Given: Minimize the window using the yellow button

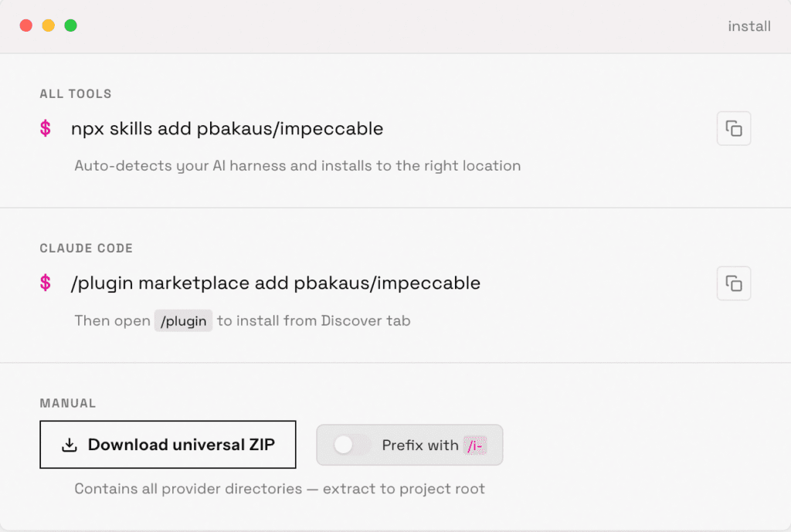Looking at the screenshot, I should 48,25.
